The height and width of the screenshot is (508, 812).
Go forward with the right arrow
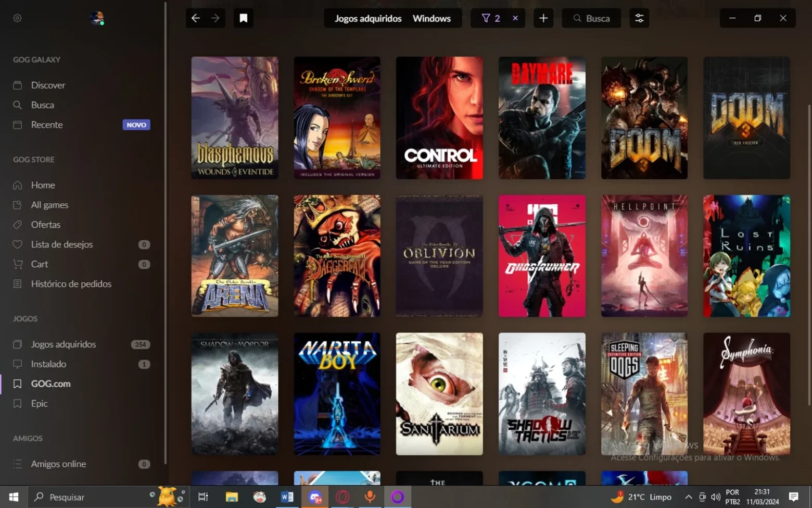[215, 18]
